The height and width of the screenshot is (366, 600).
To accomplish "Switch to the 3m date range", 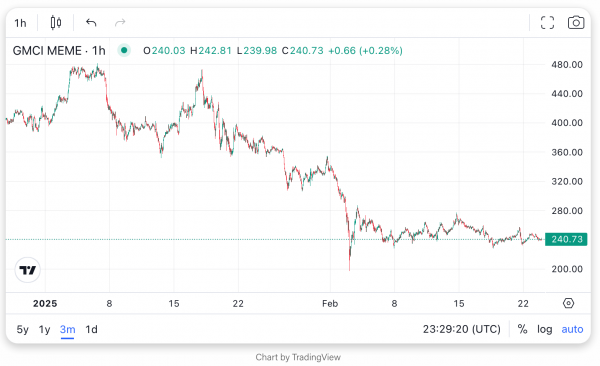I will 67,329.
